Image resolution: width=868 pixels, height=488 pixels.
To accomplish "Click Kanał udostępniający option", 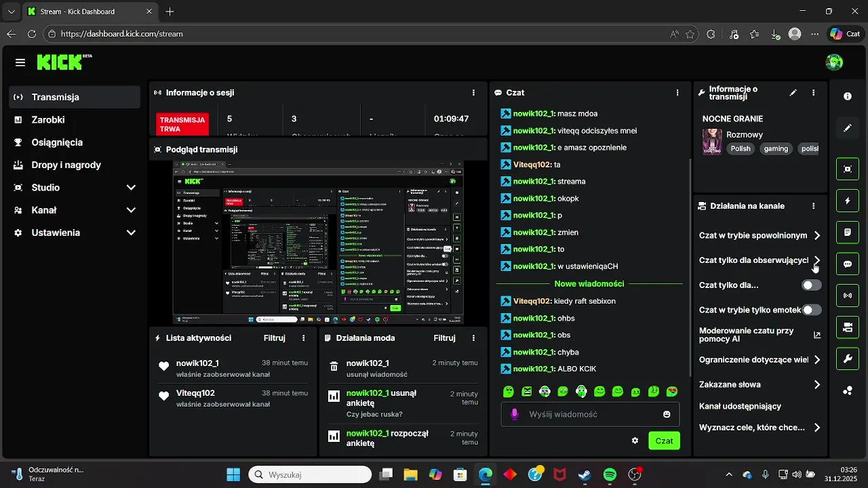I will click(x=740, y=407).
